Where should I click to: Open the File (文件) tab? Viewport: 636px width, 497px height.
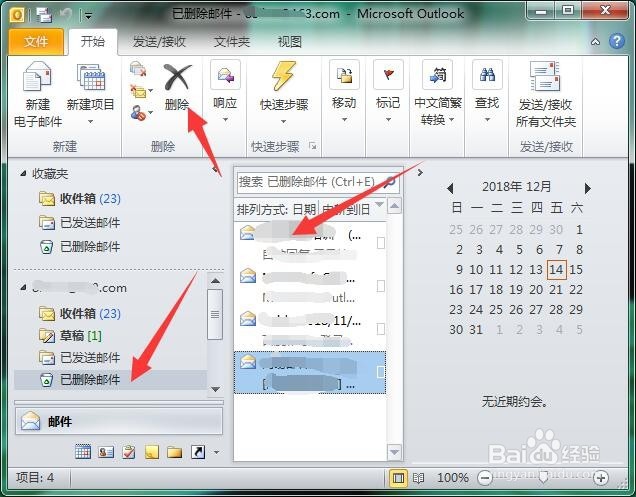(x=36, y=41)
